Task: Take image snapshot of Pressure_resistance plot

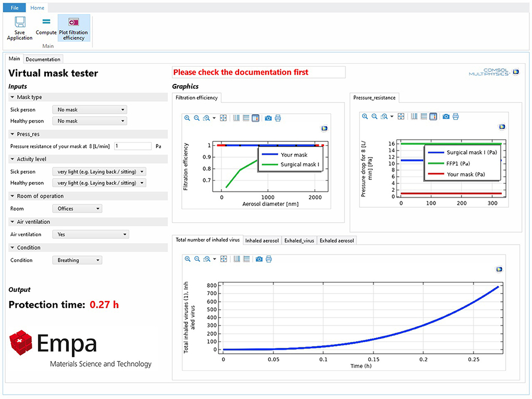Action: point(446,116)
